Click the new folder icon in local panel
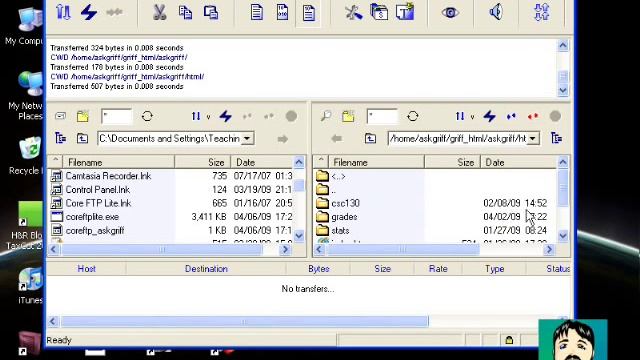 pos(83,116)
